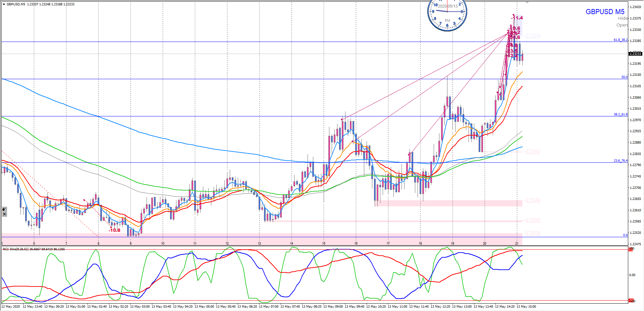Click the current price tag 1.23233
The image size is (644, 311).
[635, 54]
